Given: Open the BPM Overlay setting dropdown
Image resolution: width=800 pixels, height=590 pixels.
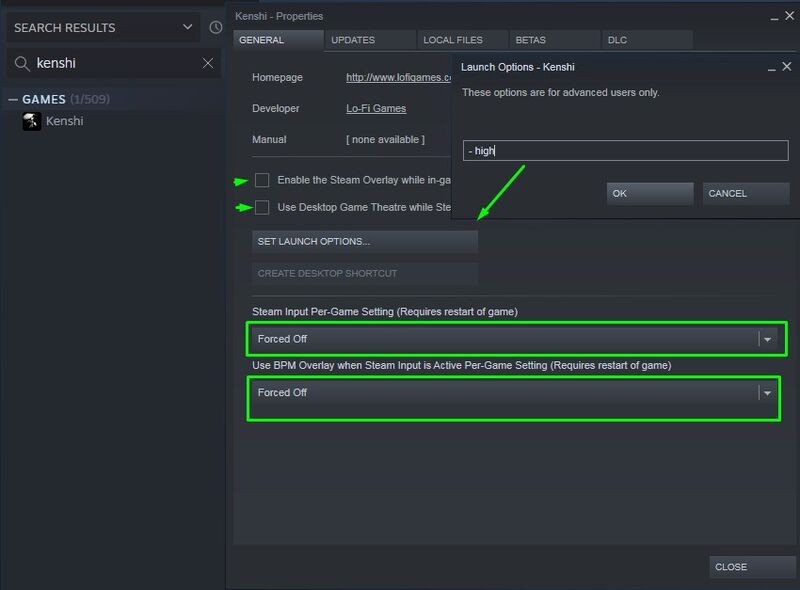Looking at the screenshot, I should 516,392.
